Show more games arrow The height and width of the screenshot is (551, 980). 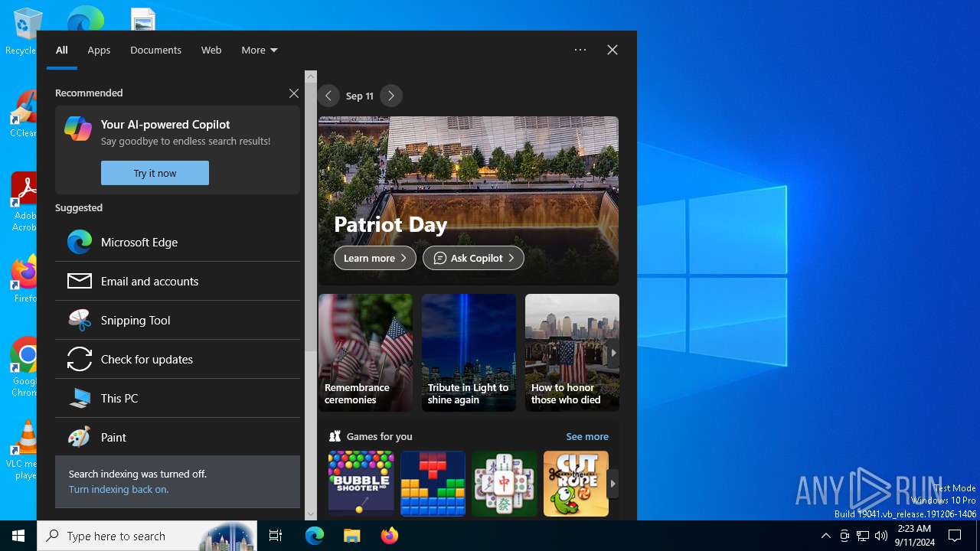click(x=612, y=484)
